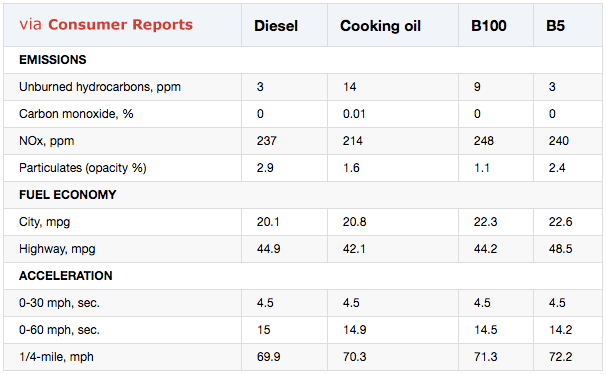
Task: Select the B5 highway mpg value 48.5
Action: [560, 249]
